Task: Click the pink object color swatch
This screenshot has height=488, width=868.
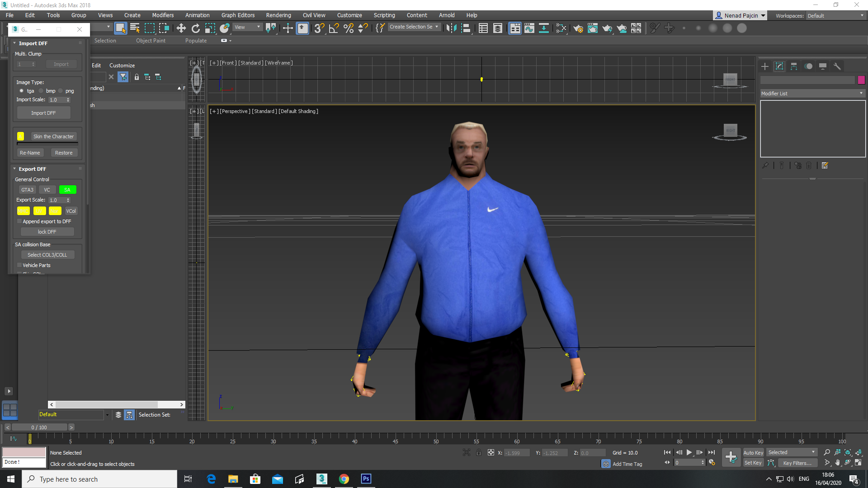Action: pyautogui.click(x=862, y=80)
